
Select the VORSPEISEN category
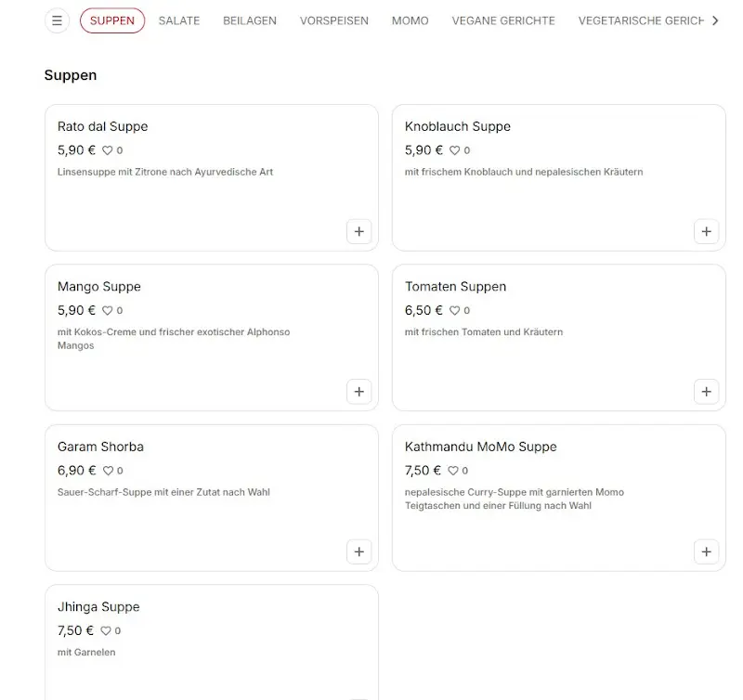click(x=334, y=19)
